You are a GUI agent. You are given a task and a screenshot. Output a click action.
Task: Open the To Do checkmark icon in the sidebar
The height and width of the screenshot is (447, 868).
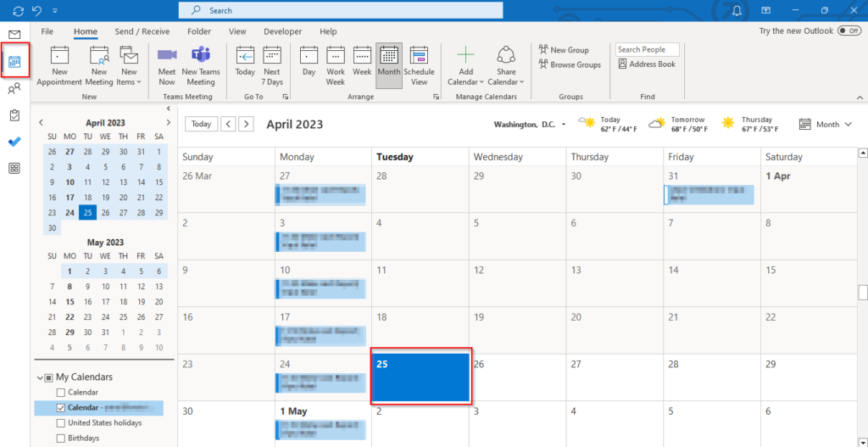14,142
